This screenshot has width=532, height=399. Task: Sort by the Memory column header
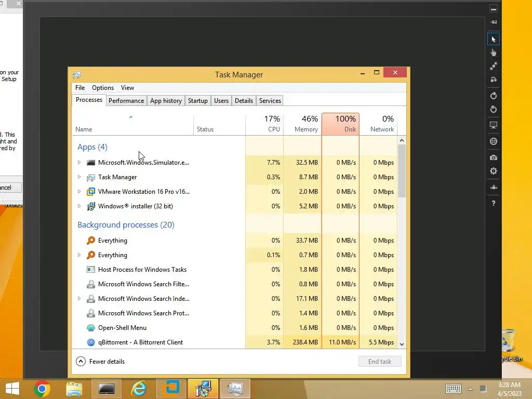[303, 124]
